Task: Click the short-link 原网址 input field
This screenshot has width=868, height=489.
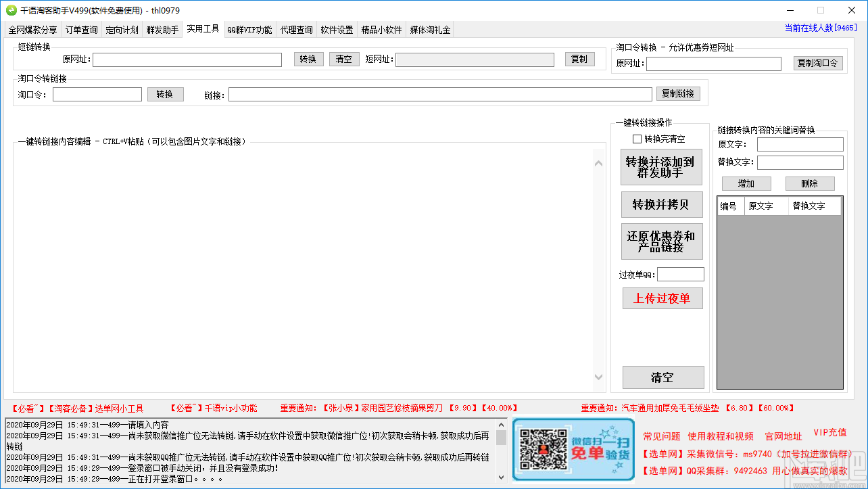Action: [x=187, y=60]
